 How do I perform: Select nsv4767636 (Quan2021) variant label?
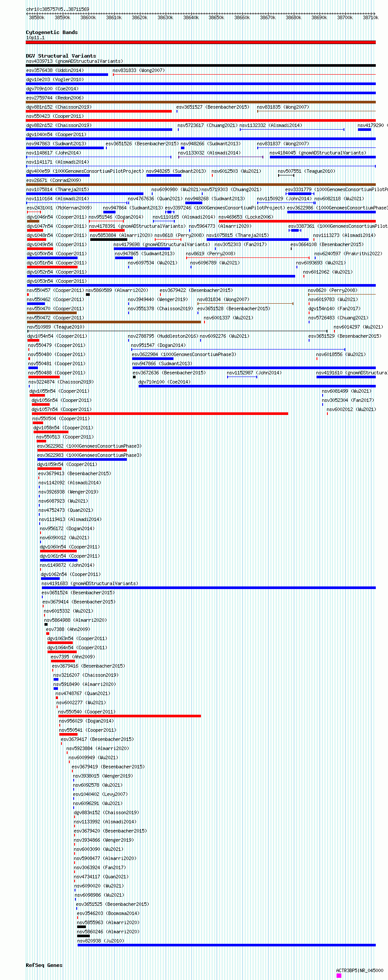pyautogui.click(x=155, y=199)
